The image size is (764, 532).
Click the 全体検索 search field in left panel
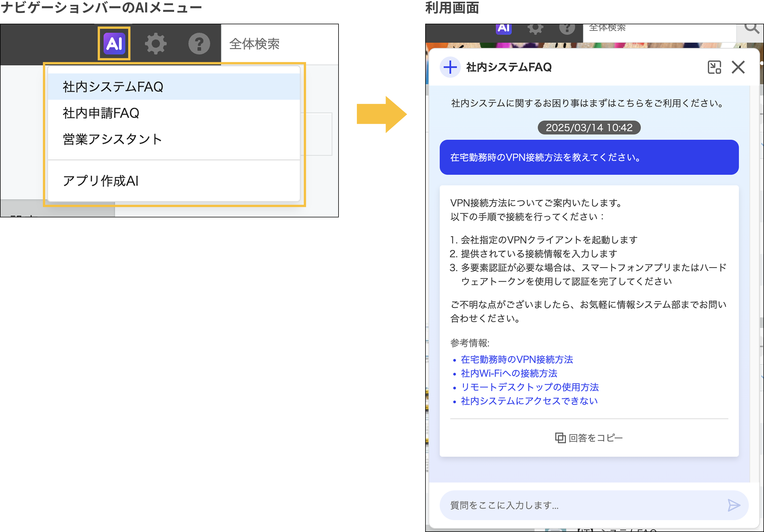pos(280,44)
